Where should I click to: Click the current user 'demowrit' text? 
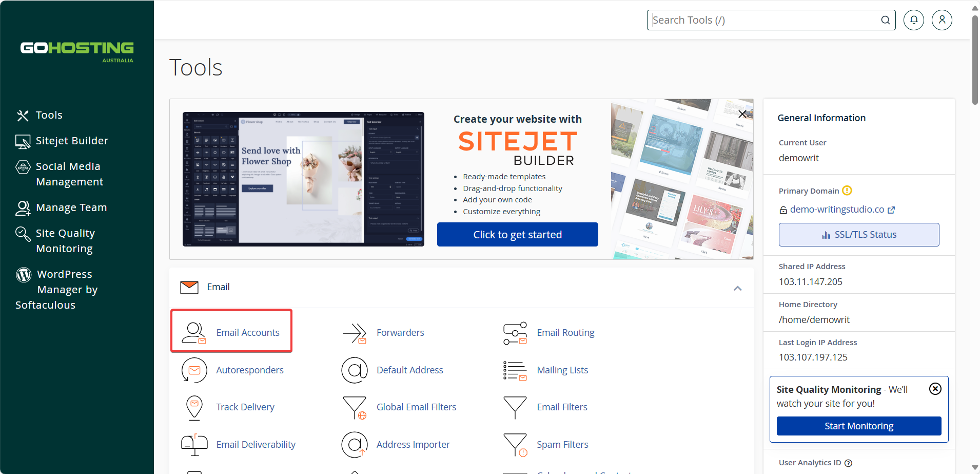798,158
